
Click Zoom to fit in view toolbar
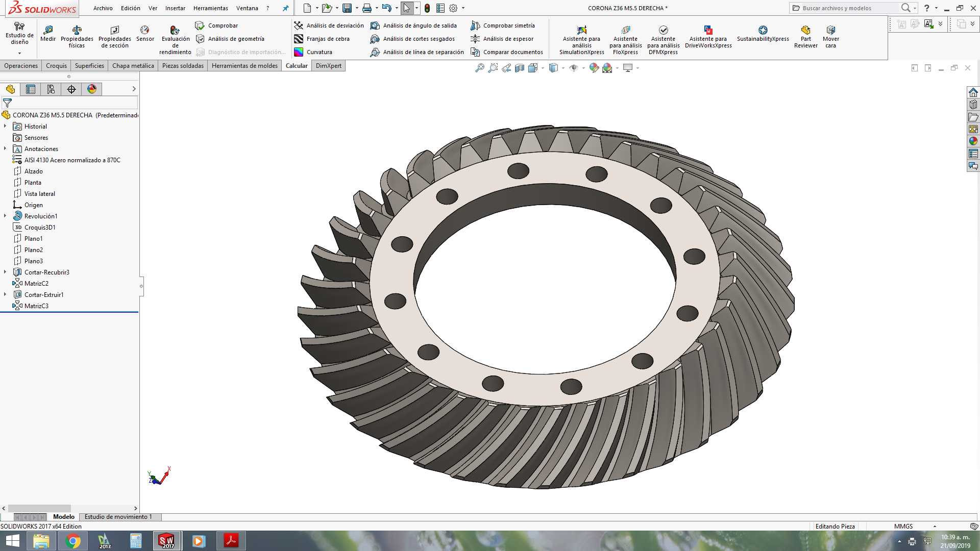coord(479,68)
